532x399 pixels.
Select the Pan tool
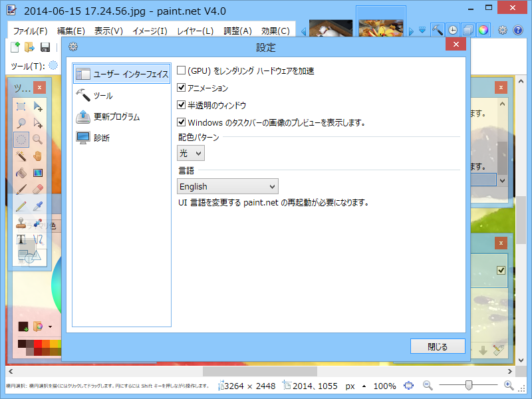point(38,156)
